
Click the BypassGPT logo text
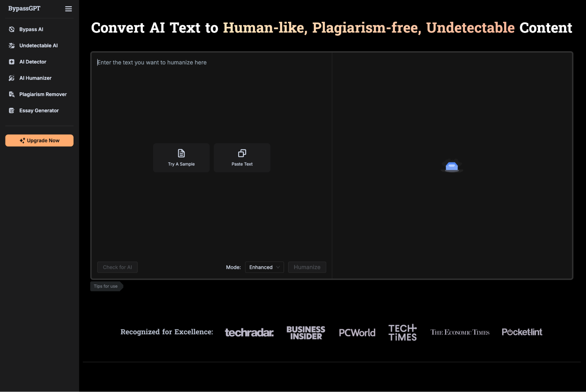[24, 8]
